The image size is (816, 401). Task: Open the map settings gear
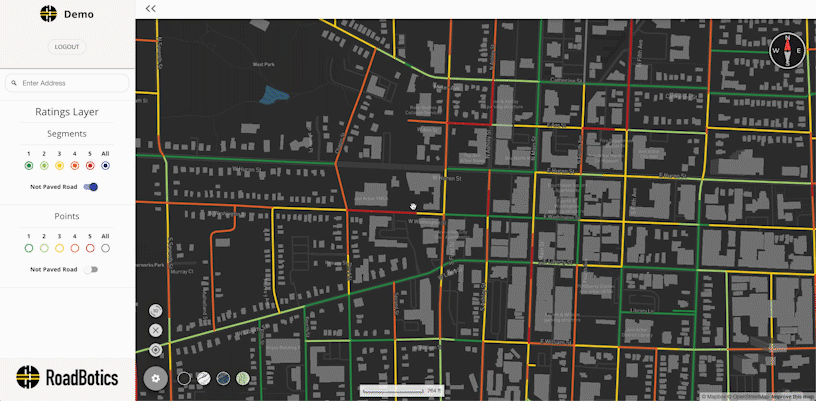(x=156, y=378)
